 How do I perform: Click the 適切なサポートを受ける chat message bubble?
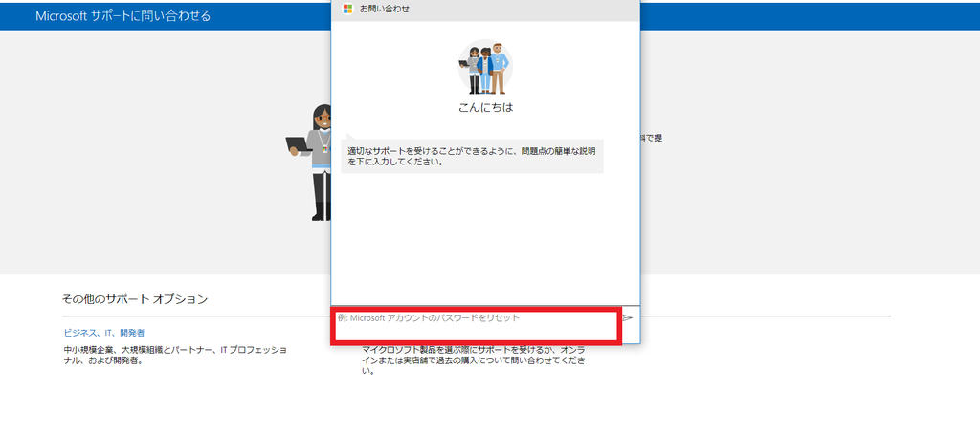point(472,156)
